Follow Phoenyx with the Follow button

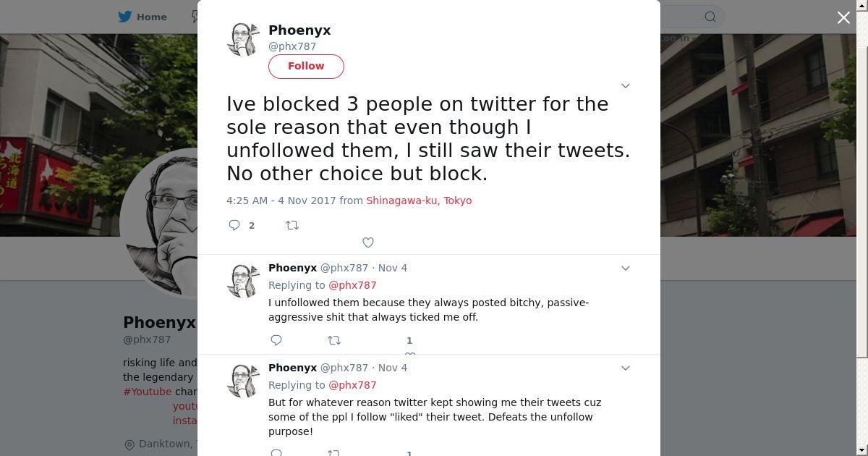[306, 66]
